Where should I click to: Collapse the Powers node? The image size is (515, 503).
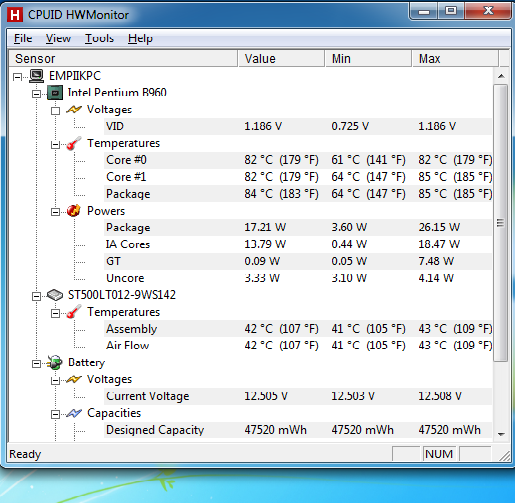point(55,212)
